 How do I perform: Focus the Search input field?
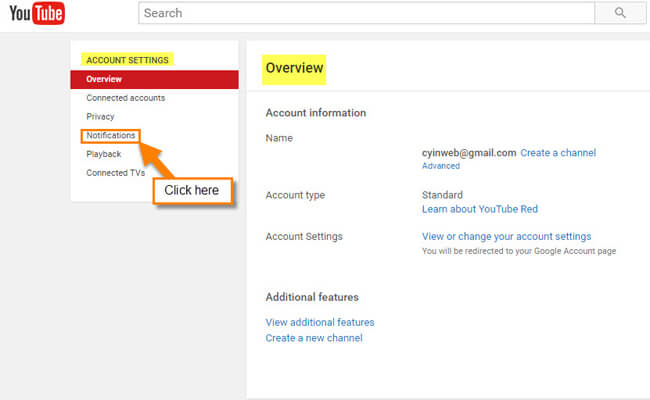pyautogui.click(x=366, y=13)
